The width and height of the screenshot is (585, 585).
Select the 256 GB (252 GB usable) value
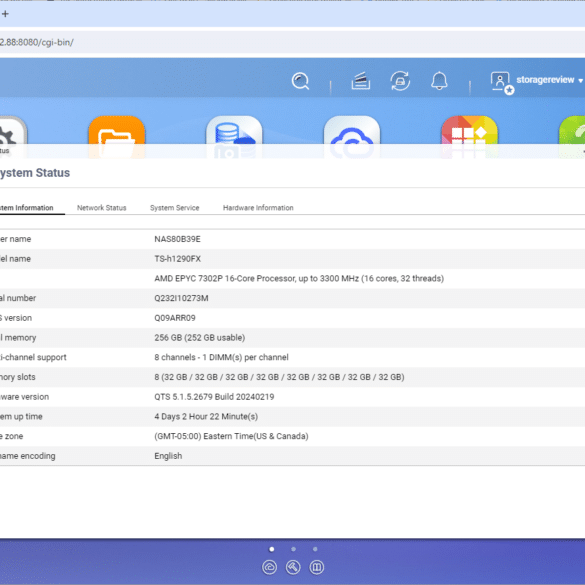[x=200, y=338]
